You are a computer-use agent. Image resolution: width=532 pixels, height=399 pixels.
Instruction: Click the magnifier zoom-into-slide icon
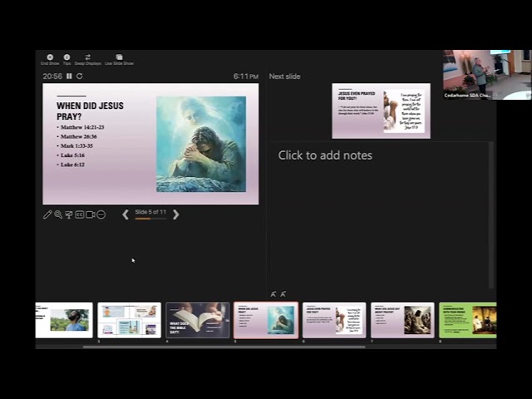coord(58,214)
